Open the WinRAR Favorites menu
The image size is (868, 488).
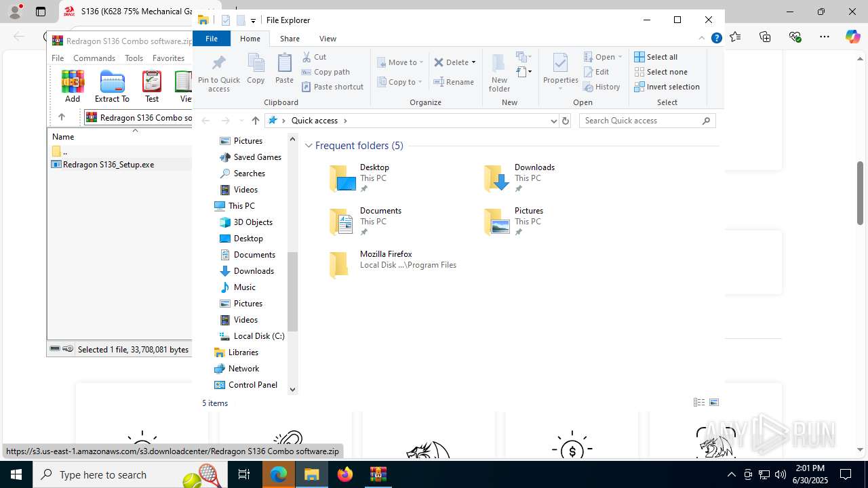coord(168,58)
